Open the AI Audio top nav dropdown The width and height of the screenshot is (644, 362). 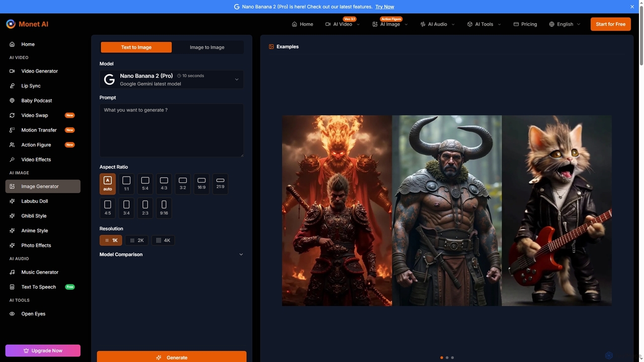click(x=437, y=24)
